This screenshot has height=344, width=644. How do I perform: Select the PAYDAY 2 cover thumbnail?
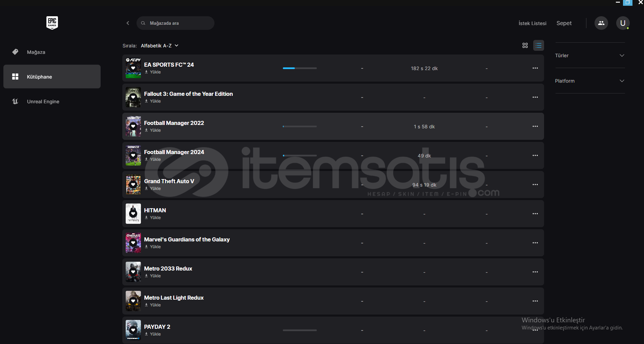(x=133, y=330)
